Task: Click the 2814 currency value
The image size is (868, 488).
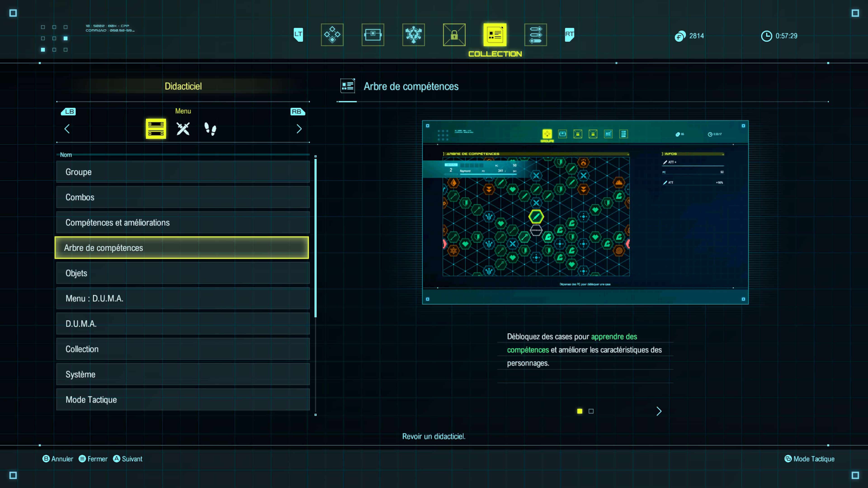Action: pos(696,36)
